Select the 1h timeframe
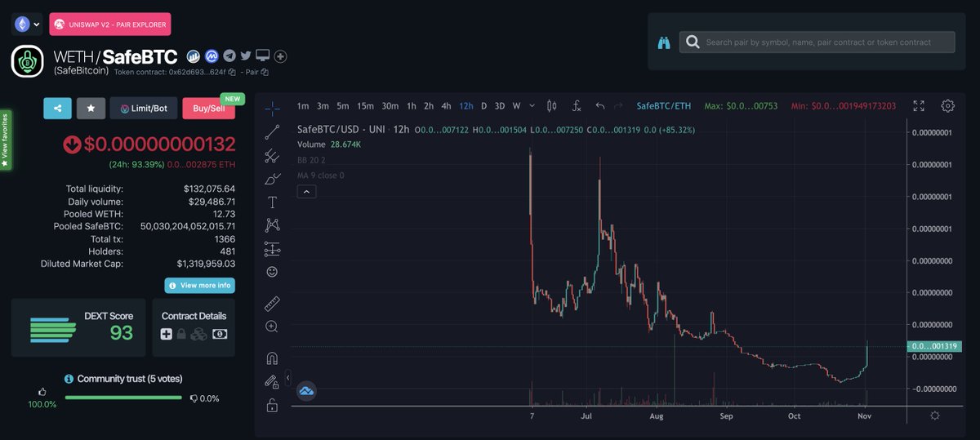This screenshot has height=440, width=980. coord(411,106)
